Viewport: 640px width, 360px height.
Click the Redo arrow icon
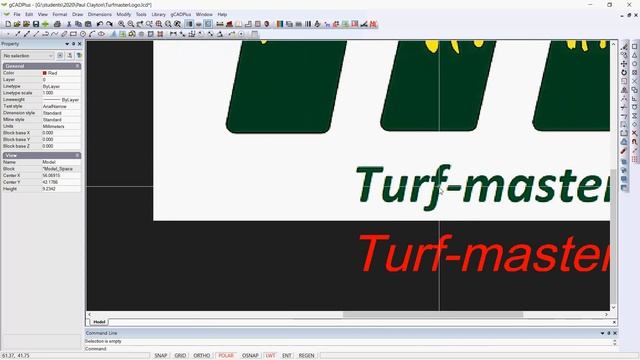[109, 24]
